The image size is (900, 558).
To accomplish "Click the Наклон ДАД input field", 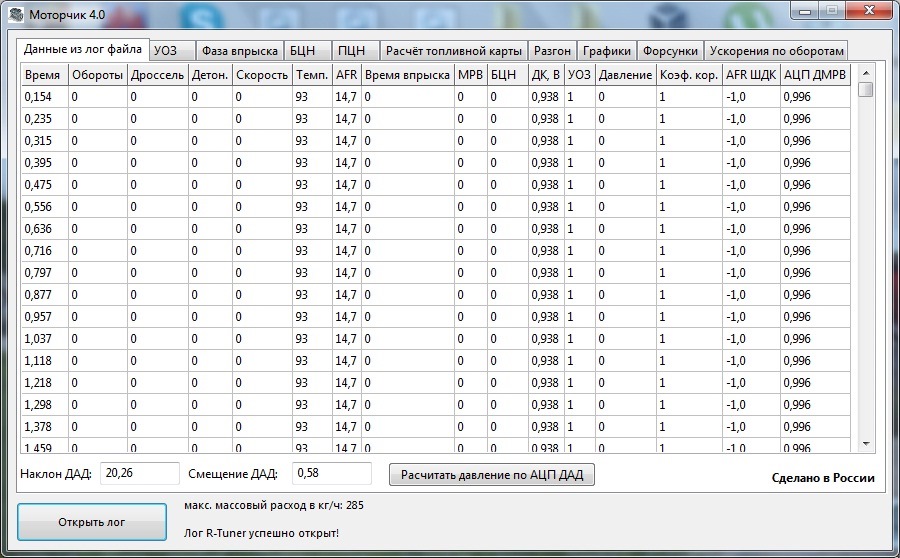I will pyautogui.click(x=139, y=473).
